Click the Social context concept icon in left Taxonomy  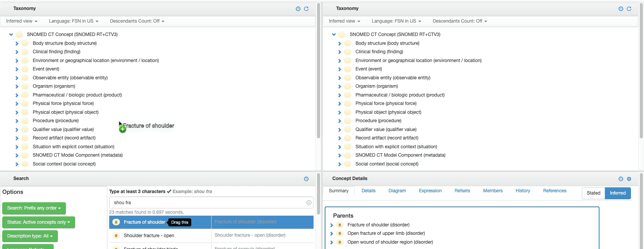tap(25, 164)
